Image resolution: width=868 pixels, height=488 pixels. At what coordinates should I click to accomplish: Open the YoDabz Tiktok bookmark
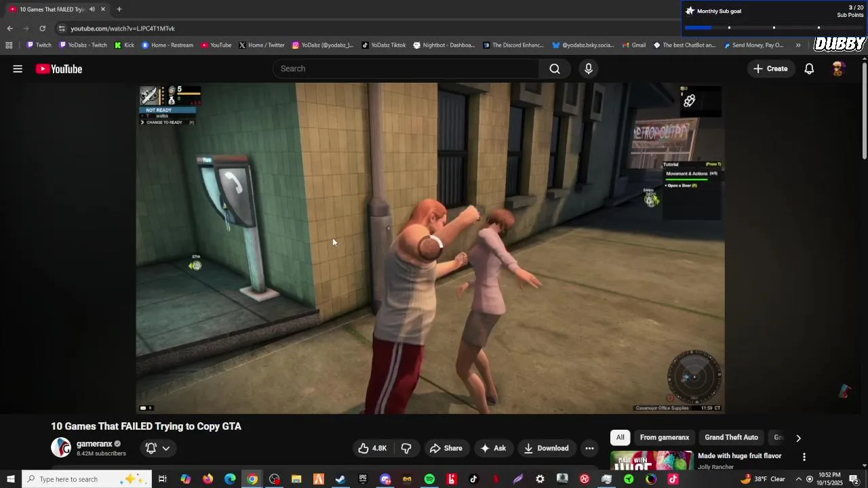click(x=384, y=45)
